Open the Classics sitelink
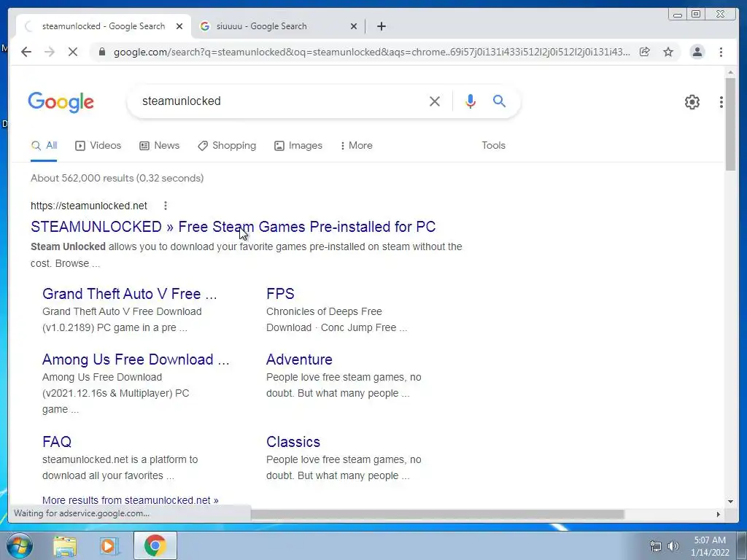747x560 pixels. pos(293,442)
